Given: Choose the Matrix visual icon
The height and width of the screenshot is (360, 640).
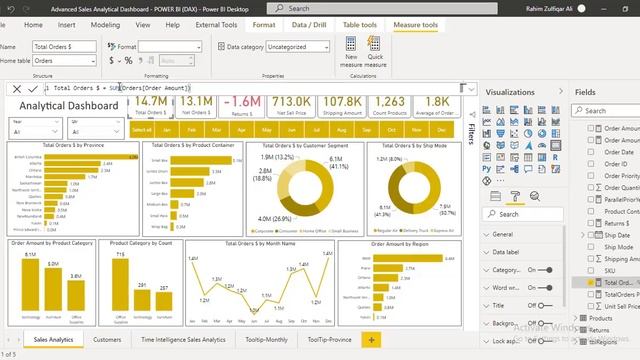Looking at the screenshot, I should point(542,157).
